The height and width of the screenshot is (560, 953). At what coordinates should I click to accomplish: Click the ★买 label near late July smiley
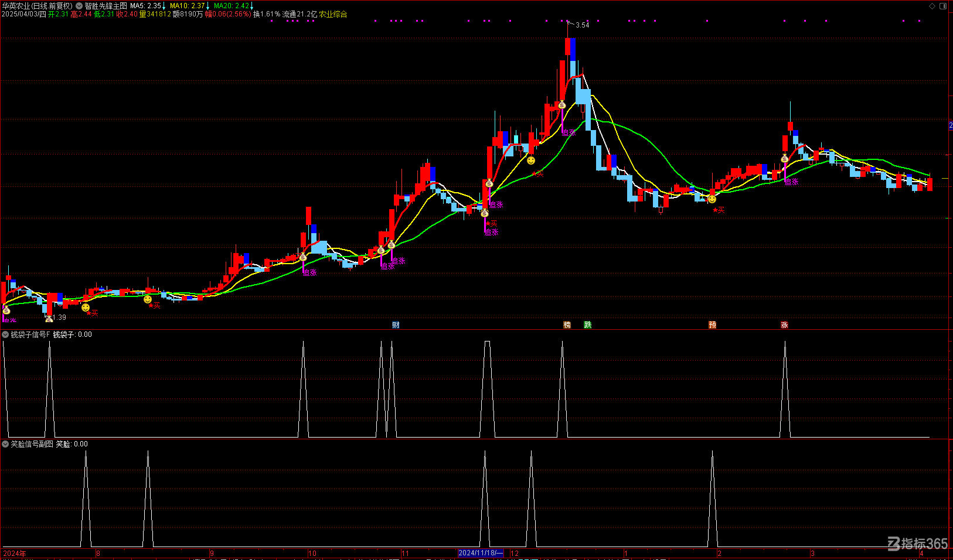(x=92, y=313)
